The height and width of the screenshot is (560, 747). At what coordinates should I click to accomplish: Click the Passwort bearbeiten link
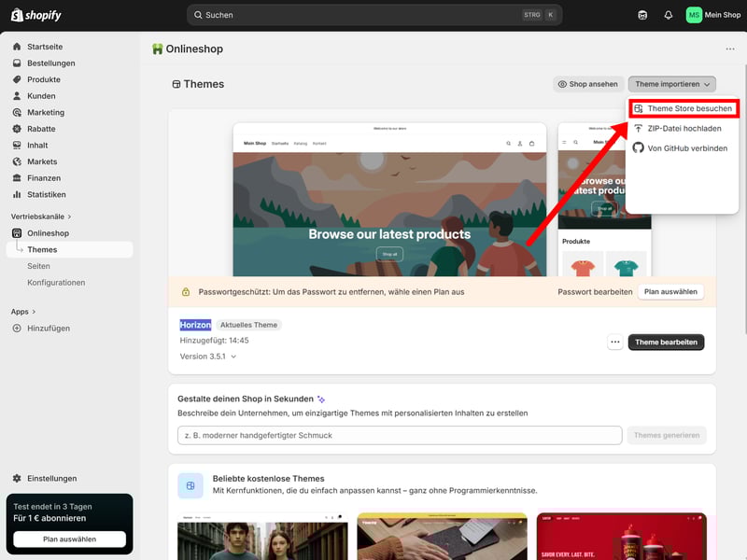pyautogui.click(x=595, y=292)
